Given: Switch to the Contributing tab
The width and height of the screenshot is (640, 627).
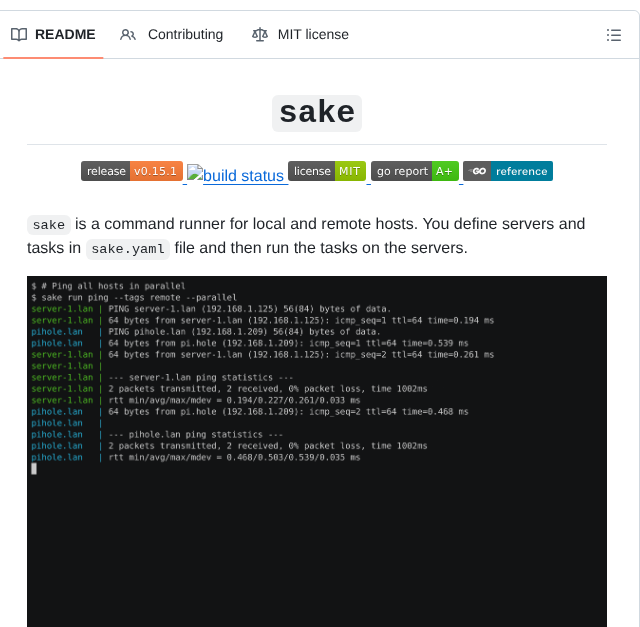Looking at the screenshot, I should point(171,35).
